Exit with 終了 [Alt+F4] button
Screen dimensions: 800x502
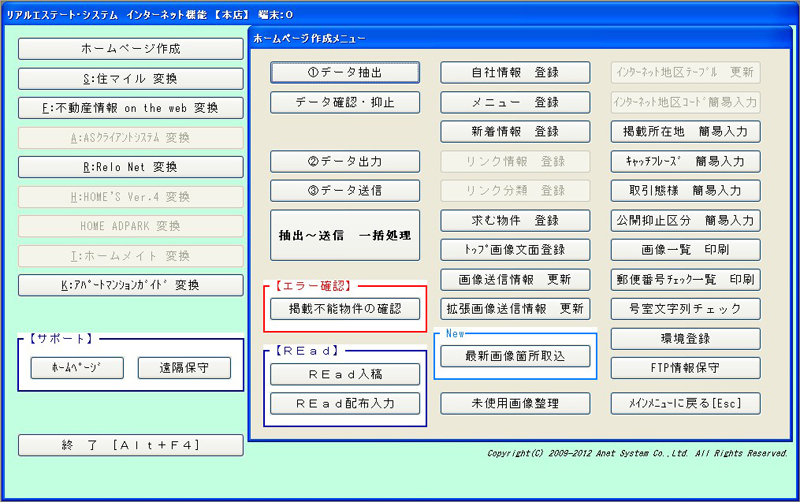point(131,445)
